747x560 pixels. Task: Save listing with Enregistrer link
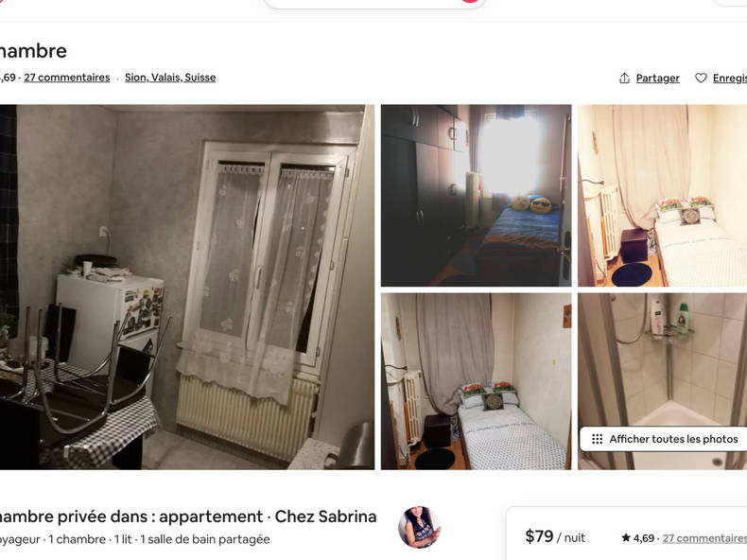click(x=730, y=79)
